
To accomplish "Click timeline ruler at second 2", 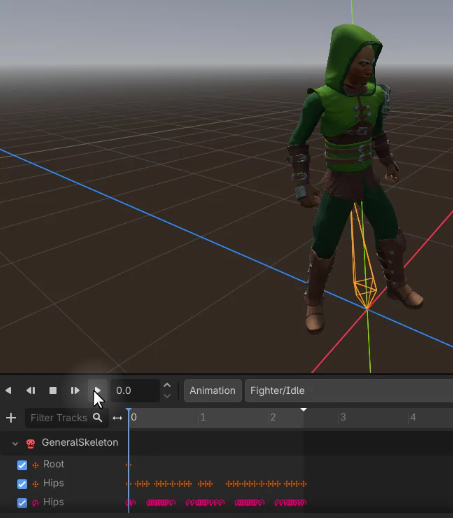I will click(273, 417).
